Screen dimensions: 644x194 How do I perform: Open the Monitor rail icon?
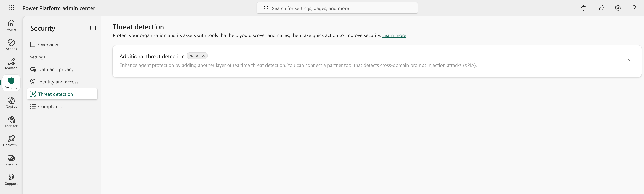(x=11, y=122)
